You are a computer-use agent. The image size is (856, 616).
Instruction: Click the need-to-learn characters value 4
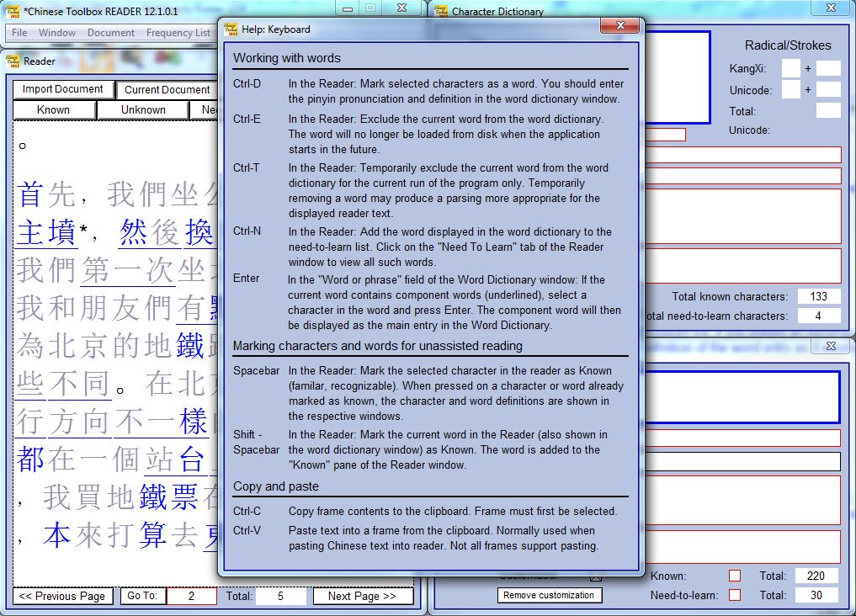[x=819, y=316]
